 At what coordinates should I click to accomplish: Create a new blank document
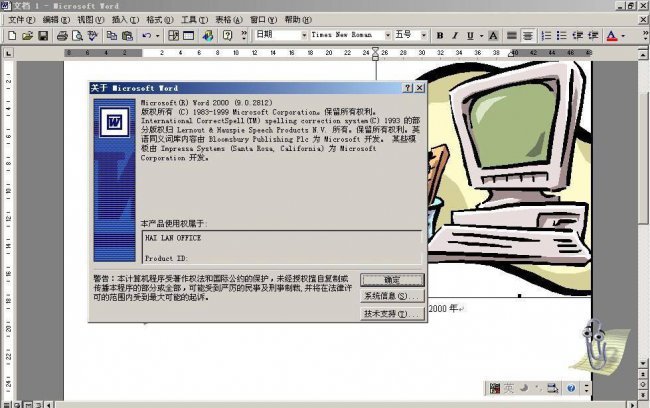click(12, 36)
